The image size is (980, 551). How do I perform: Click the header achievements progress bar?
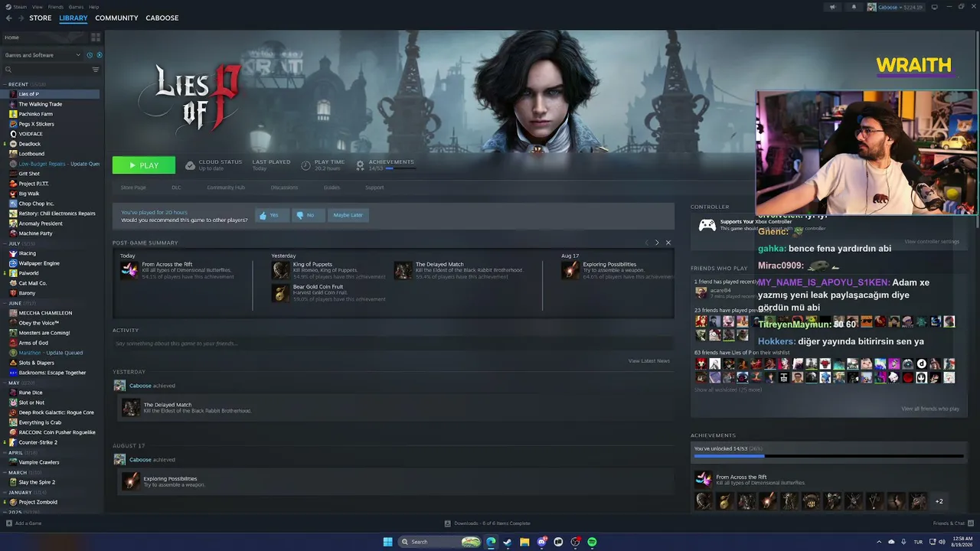point(400,168)
